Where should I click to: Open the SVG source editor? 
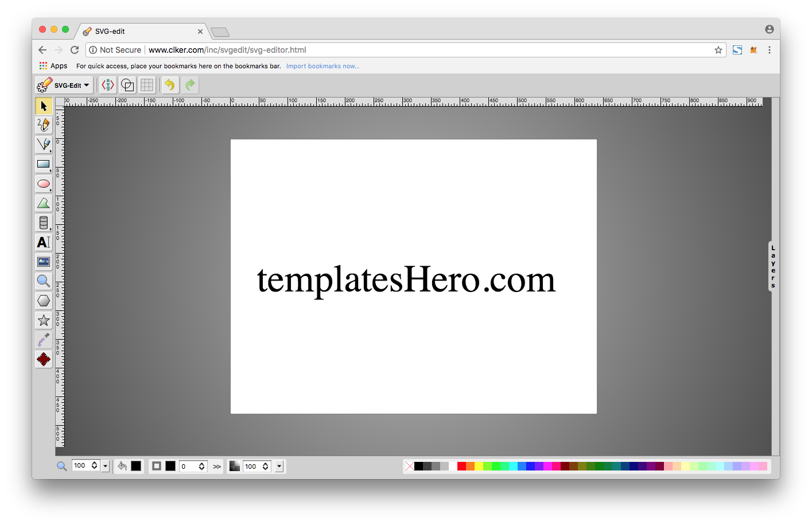pyautogui.click(x=108, y=85)
